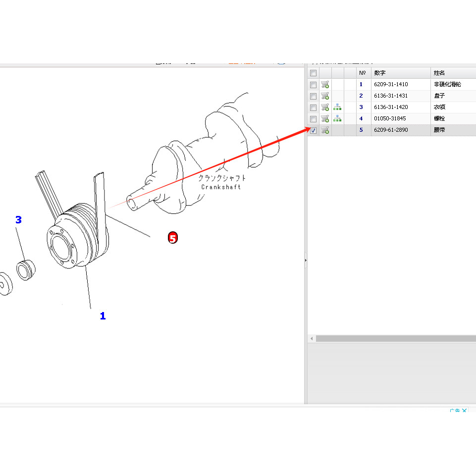Uncheck the checkbox for row 5

click(313, 131)
